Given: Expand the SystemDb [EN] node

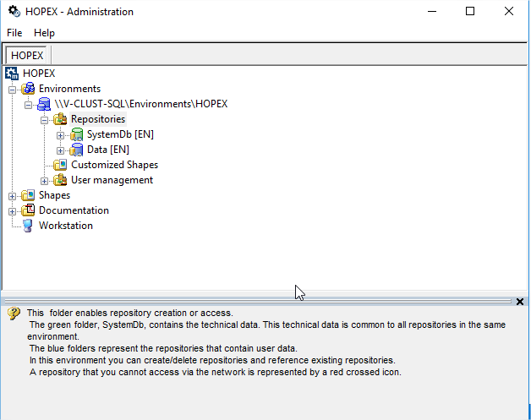Looking at the screenshot, I should tap(60, 134).
